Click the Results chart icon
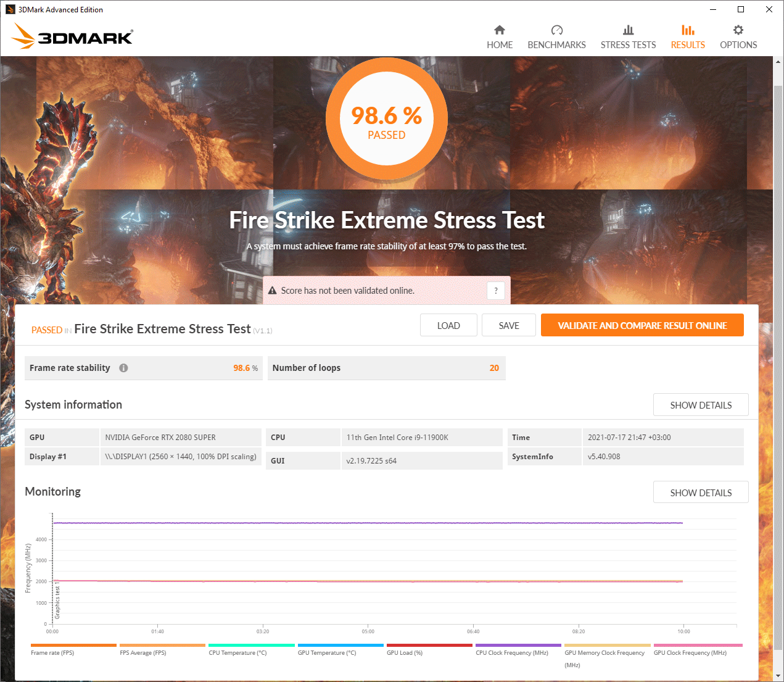 (688, 30)
